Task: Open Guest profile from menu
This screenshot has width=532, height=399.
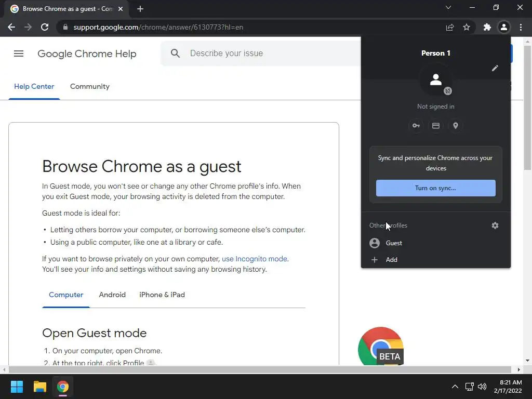Action: (436, 243)
